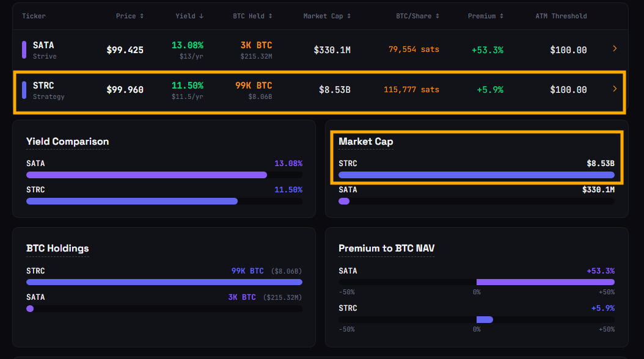Select the SATA ticker name in table
The width and height of the screenshot is (644, 359).
tap(43, 45)
